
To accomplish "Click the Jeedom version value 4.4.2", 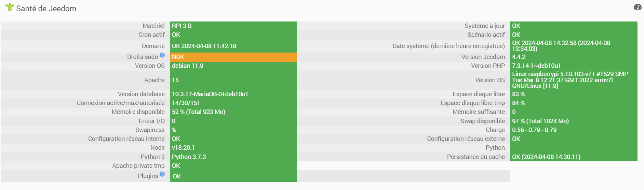I will (519, 57).
